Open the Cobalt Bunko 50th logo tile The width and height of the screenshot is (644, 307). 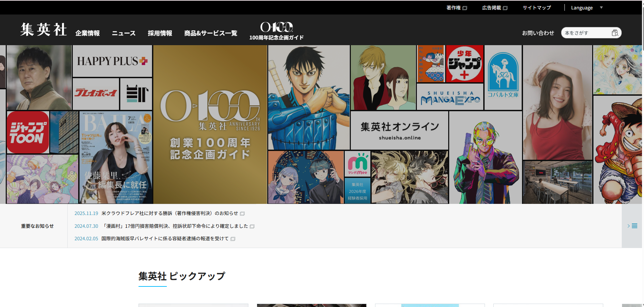(x=503, y=78)
